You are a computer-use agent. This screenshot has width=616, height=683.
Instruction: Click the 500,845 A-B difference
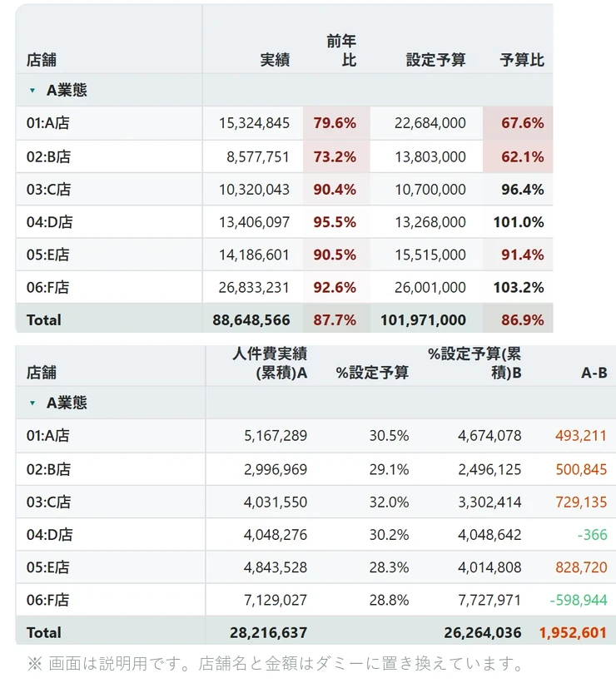point(581,469)
